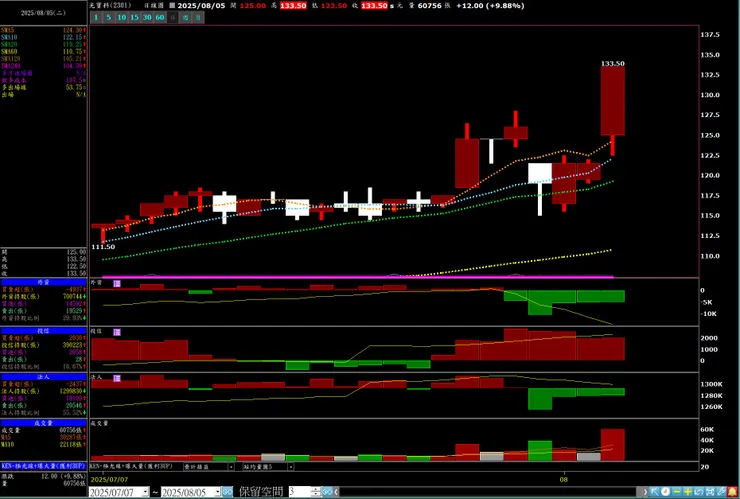
Task: Select the weekly (週) period button
Action: tap(185, 17)
